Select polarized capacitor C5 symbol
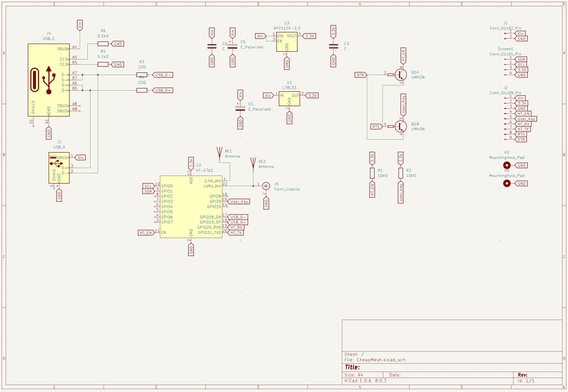The height and width of the screenshot is (392, 568). [232, 47]
